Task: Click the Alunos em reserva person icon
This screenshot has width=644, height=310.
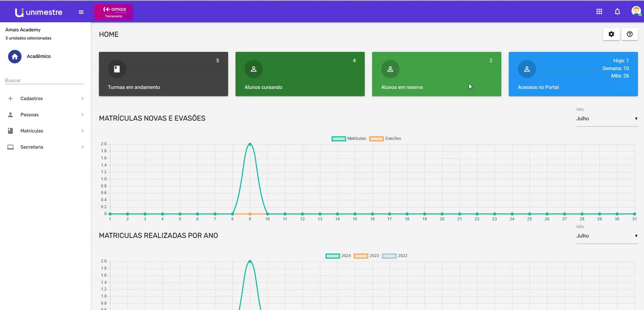Action: (390, 69)
